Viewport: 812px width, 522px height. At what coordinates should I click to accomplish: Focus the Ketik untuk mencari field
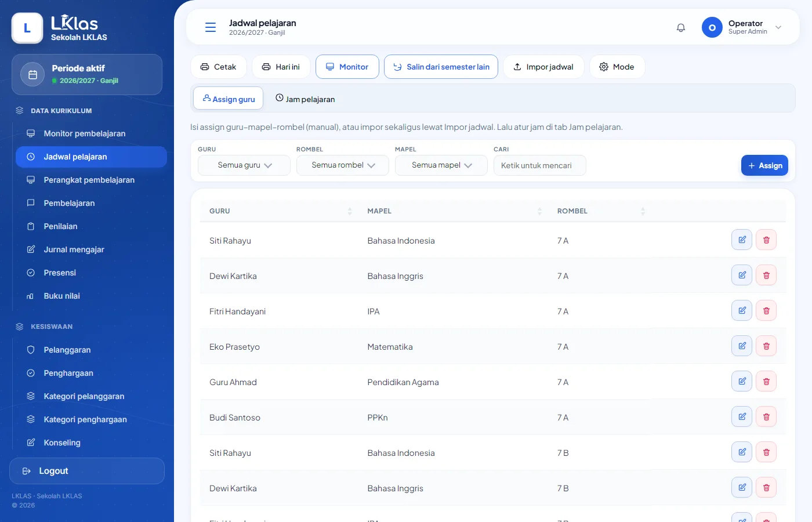540,165
